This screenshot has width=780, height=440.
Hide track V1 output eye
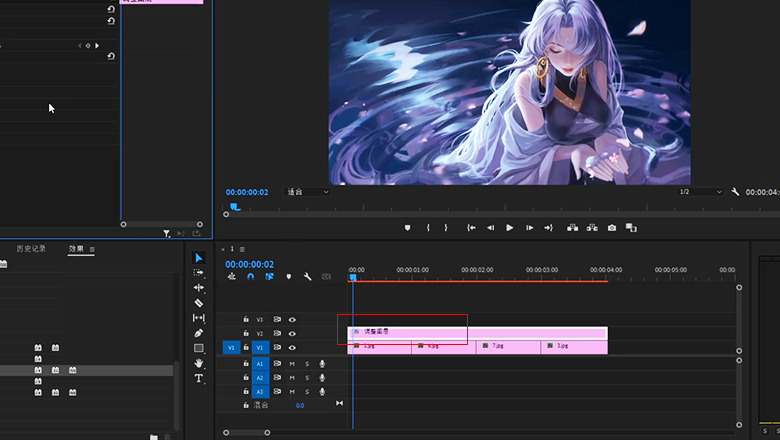click(292, 348)
